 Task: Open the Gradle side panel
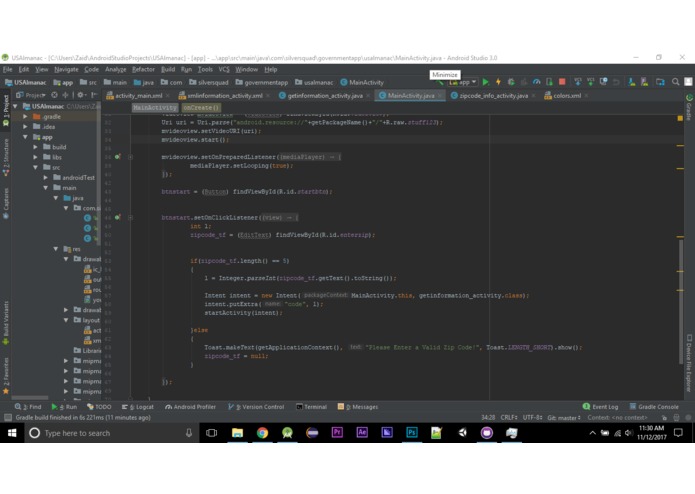(x=689, y=107)
